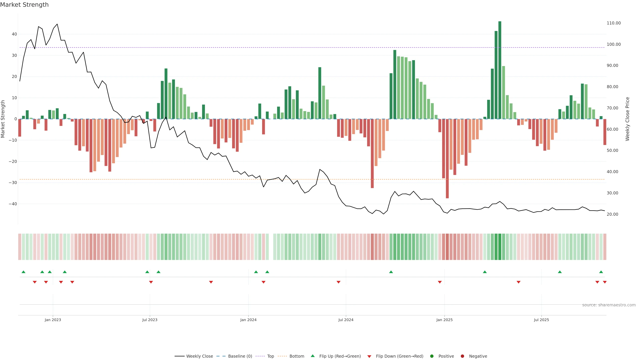Image resolution: width=644 pixels, height=362 pixels.
Task: Click the first green flip-up triangle marker
Action: (x=23, y=272)
